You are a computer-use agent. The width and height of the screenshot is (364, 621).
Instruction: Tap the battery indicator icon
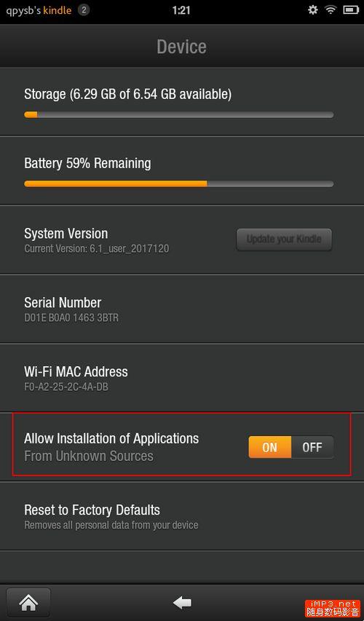pos(351,10)
